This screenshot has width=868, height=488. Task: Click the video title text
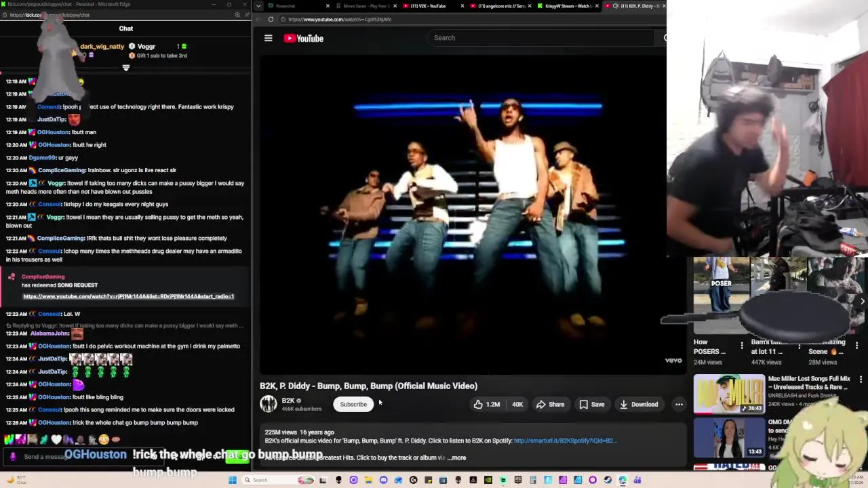(x=368, y=386)
